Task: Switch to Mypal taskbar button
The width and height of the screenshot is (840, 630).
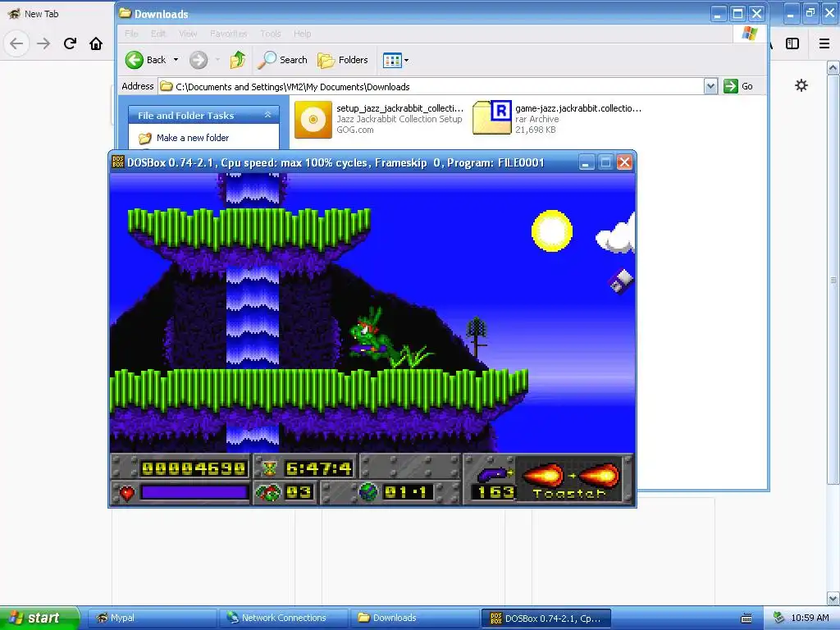Action: 152,618
